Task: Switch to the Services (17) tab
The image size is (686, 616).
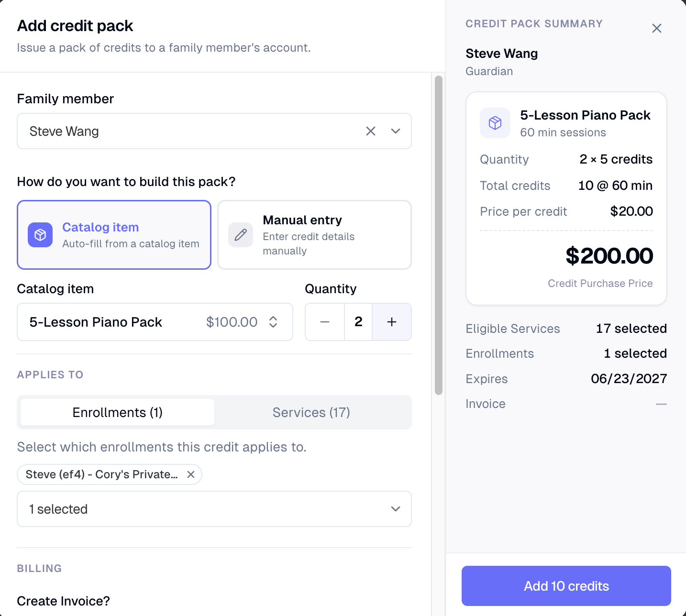Action: (x=311, y=412)
